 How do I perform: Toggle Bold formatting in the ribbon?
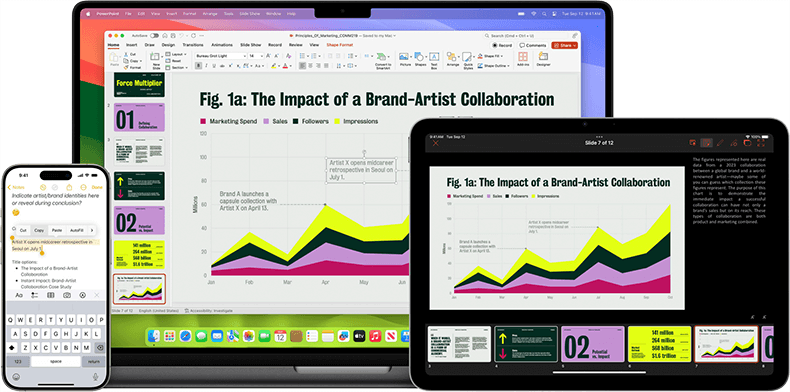199,66
